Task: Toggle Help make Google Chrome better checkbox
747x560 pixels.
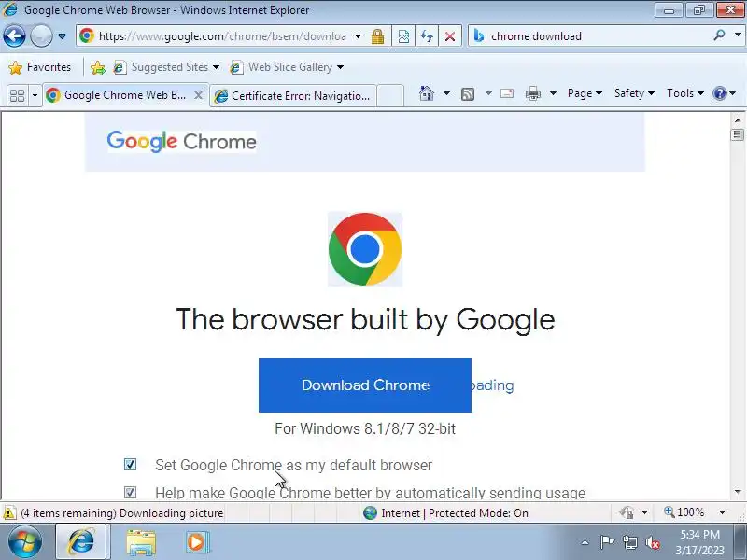Action: click(130, 492)
